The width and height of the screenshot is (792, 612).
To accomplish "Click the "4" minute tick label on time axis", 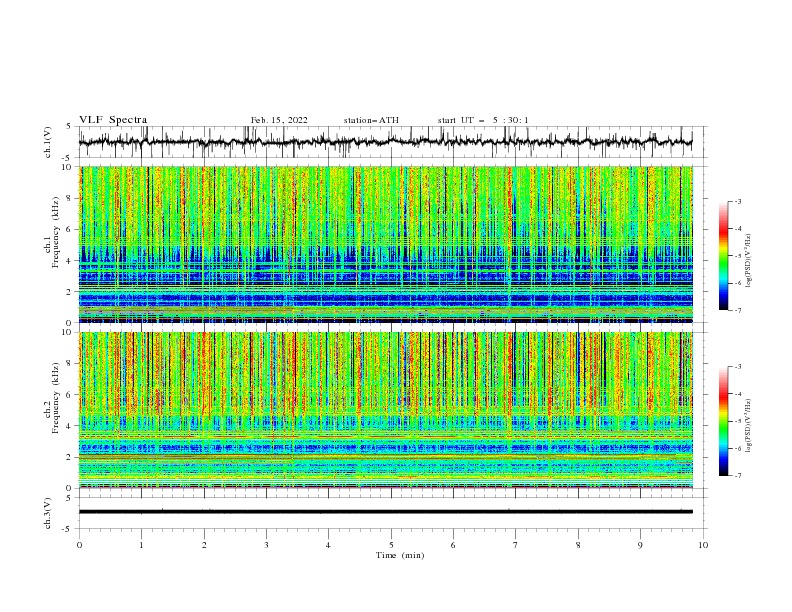I will click(x=328, y=545).
